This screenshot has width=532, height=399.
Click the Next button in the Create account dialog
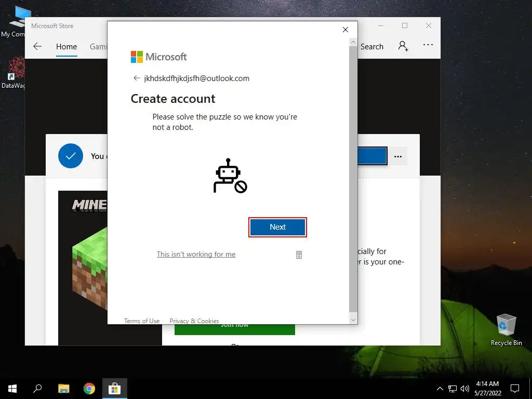pos(277,227)
